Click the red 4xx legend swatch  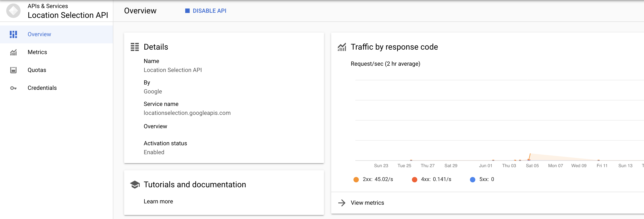[x=414, y=179]
